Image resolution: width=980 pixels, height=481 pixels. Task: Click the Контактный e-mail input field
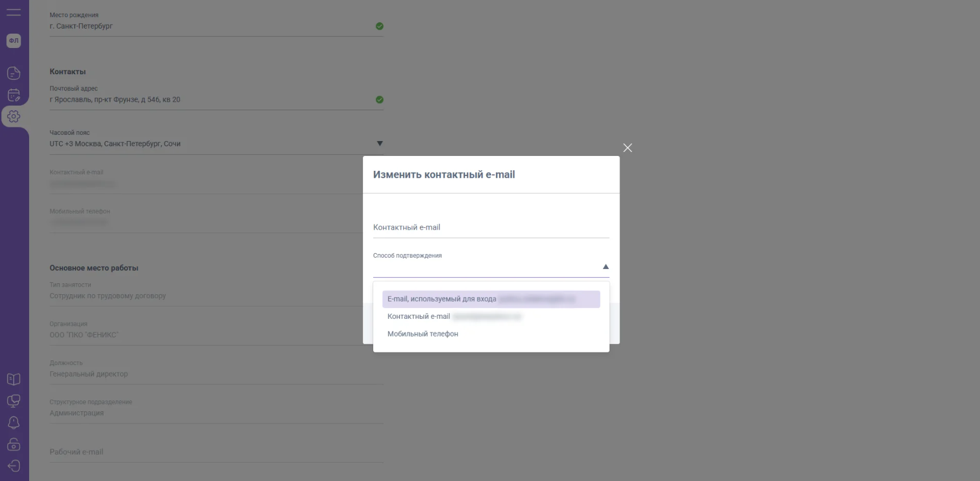tap(490, 227)
